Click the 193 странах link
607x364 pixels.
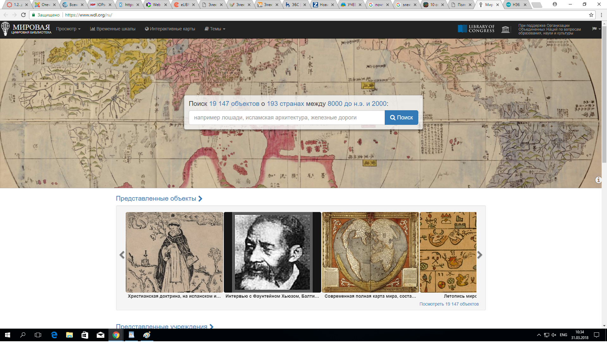click(285, 104)
